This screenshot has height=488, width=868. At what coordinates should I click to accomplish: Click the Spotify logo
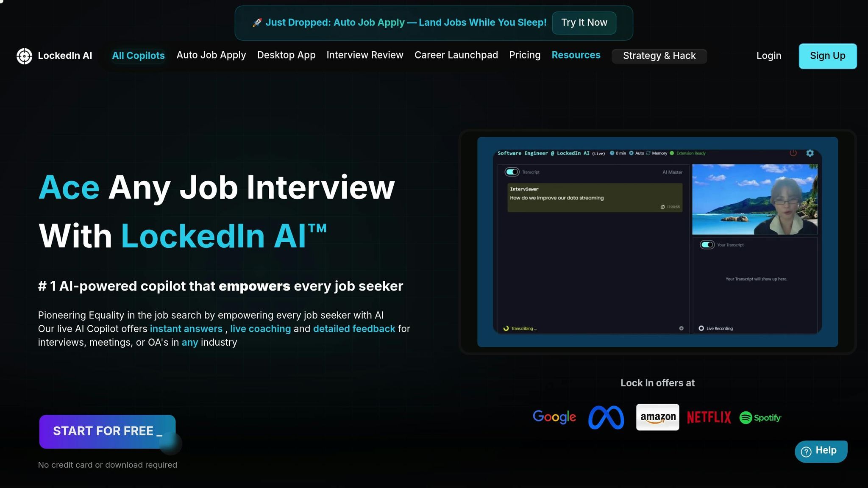pyautogui.click(x=760, y=418)
